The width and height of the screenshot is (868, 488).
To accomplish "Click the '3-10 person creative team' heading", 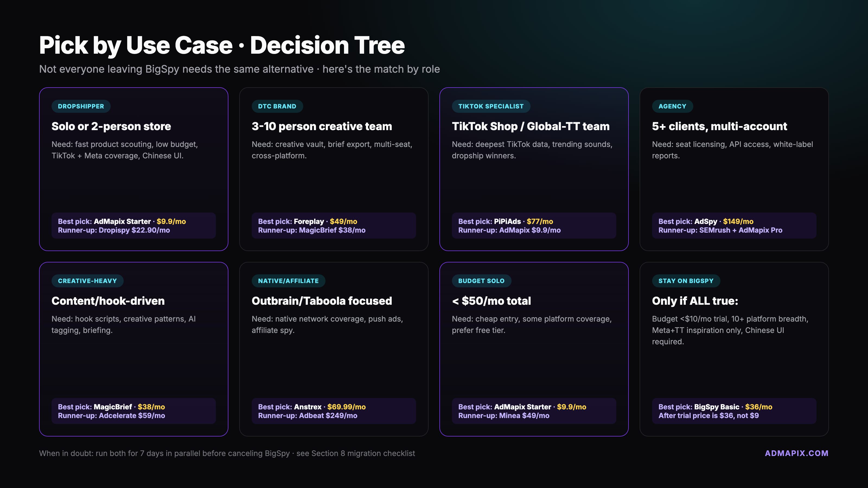I will (322, 126).
